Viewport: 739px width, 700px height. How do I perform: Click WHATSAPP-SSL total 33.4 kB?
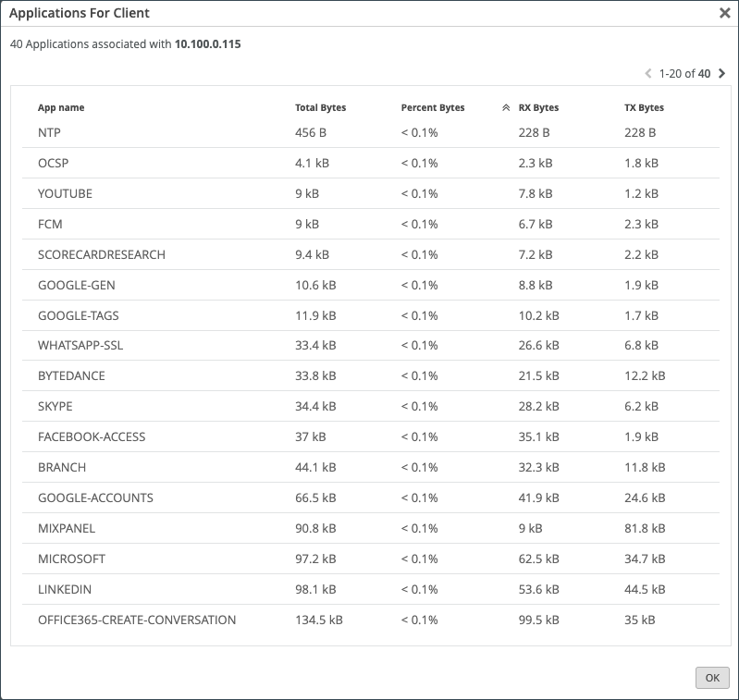point(315,345)
